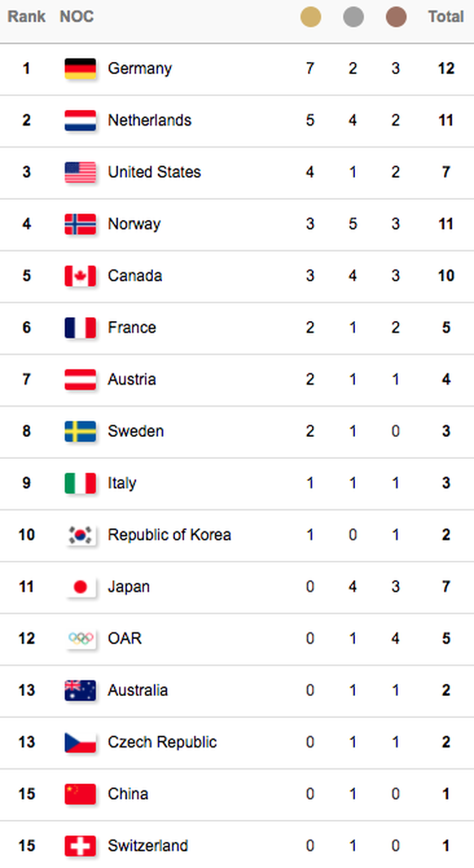Click the Republic of Korea flag

80,535
